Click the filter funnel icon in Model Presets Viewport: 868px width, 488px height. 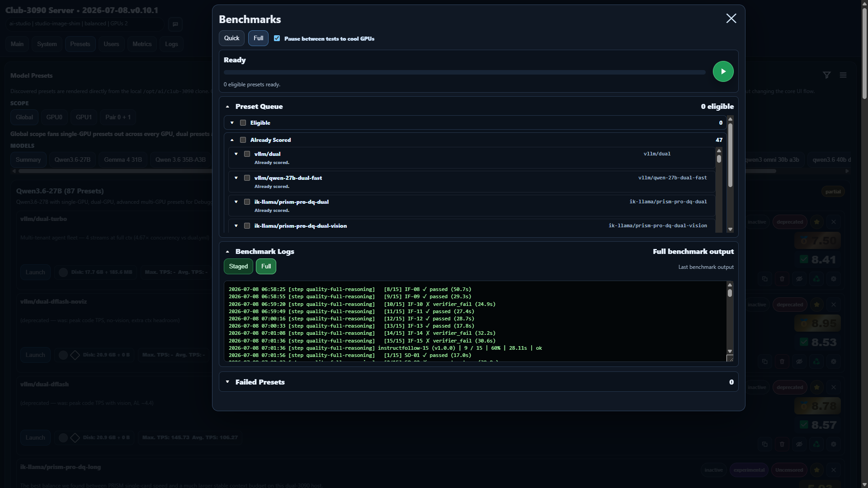point(826,75)
